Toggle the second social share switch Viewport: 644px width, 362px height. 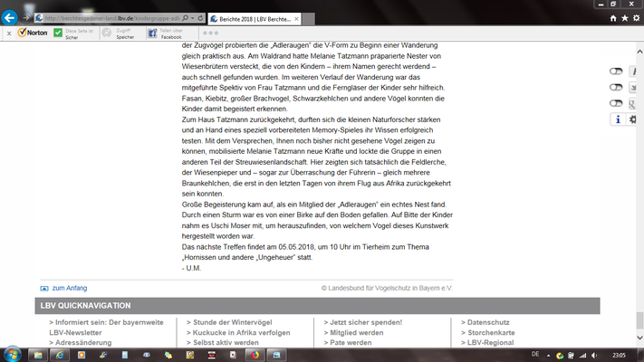point(616,87)
